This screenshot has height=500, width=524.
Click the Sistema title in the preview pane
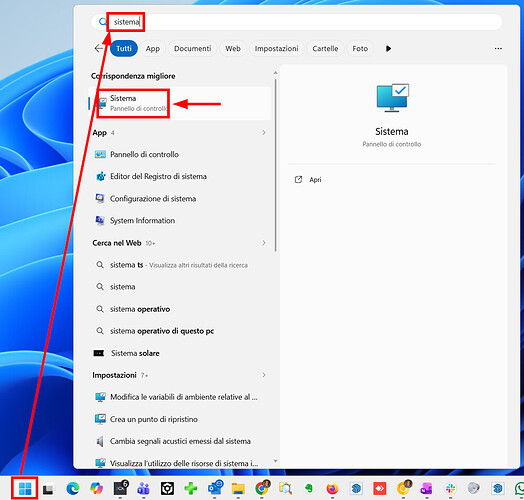[x=392, y=132]
